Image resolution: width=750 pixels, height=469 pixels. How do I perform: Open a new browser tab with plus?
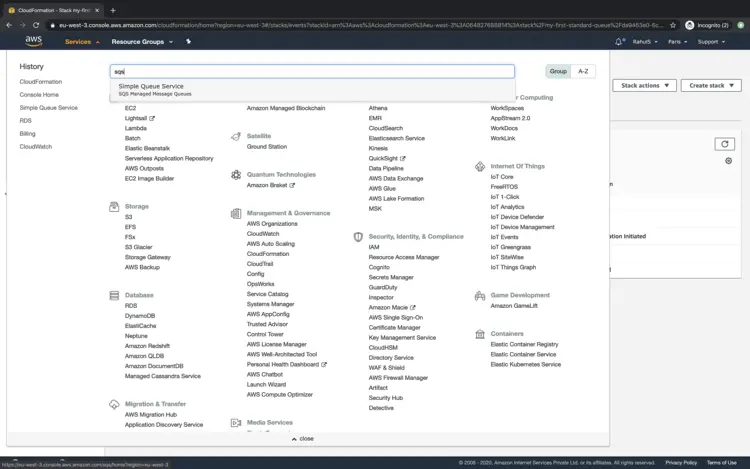(113, 10)
